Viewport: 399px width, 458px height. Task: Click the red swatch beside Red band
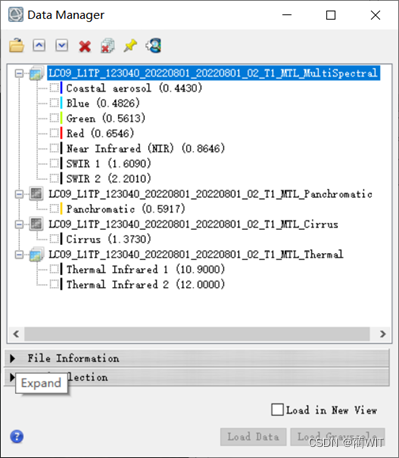click(61, 133)
